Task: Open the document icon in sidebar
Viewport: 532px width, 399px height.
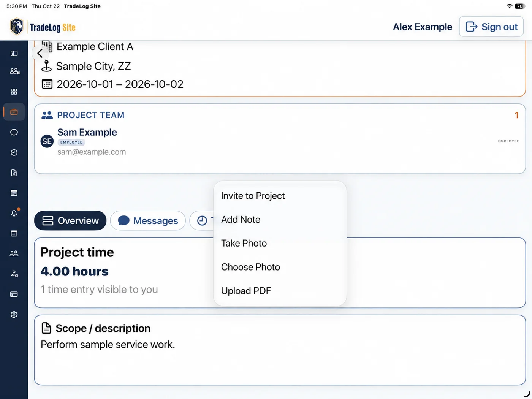Action: coord(14,173)
